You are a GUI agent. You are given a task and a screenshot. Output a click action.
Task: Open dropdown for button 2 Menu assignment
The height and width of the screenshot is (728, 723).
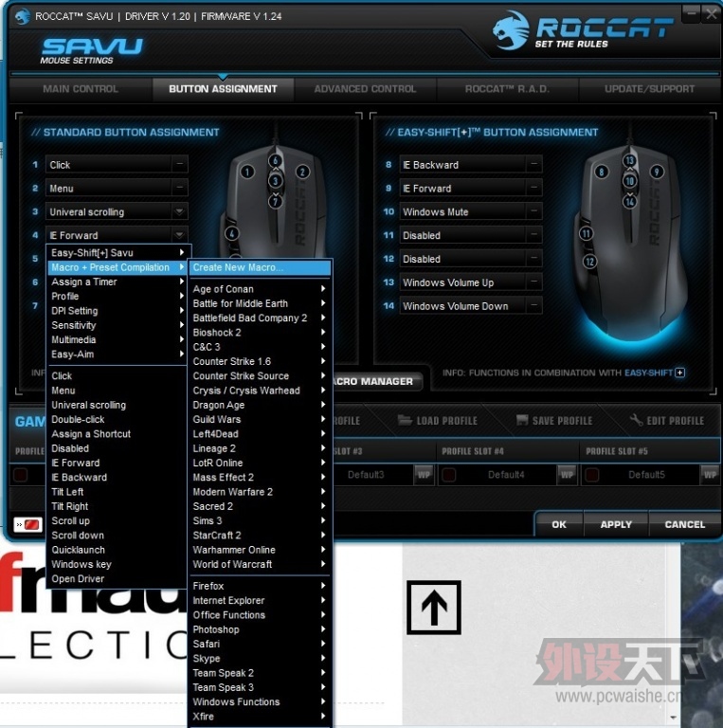pos(180,188)
